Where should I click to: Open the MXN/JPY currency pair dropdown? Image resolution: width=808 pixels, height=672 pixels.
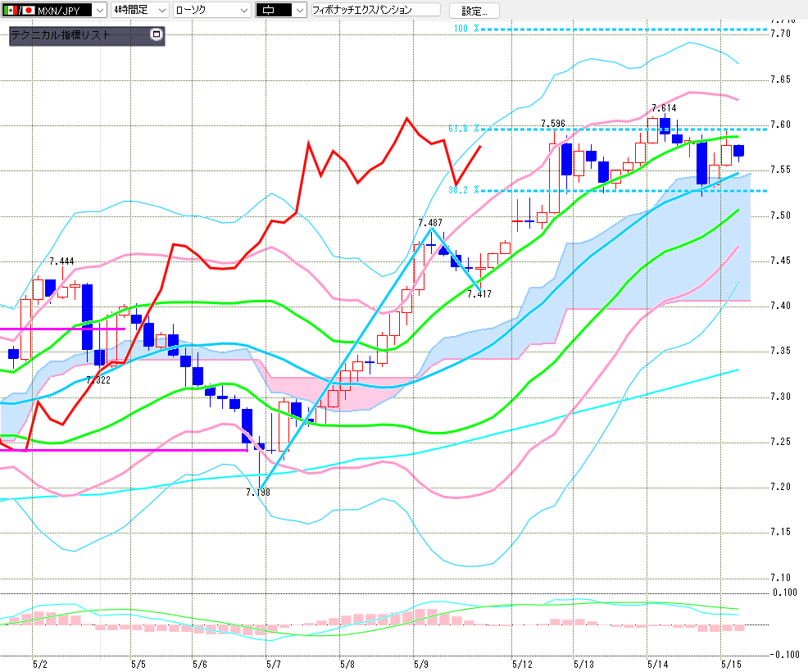pos(53,10)
